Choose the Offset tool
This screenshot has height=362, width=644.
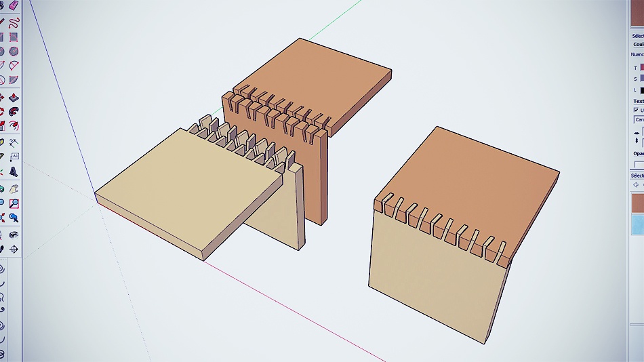pyautogui.click(x=14, y=126)
